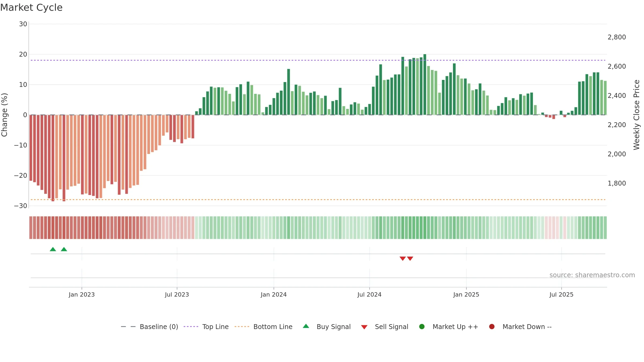Click the Change (%) axis title
The image size is (644, 362).
4,115
